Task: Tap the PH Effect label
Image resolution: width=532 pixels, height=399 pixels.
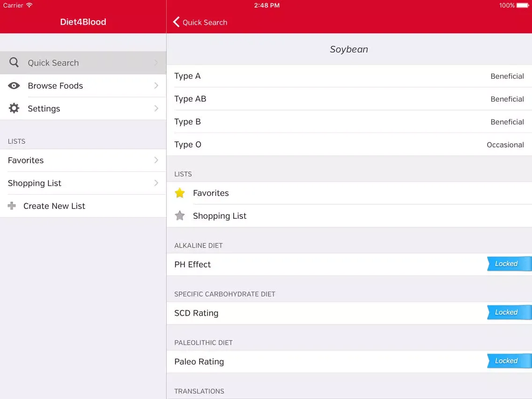Action: tap(192, 264)
